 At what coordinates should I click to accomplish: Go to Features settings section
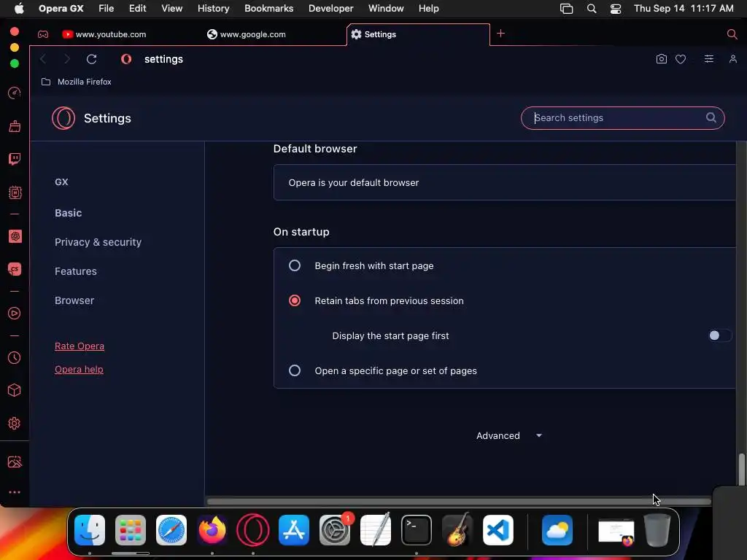click(76, 271)
